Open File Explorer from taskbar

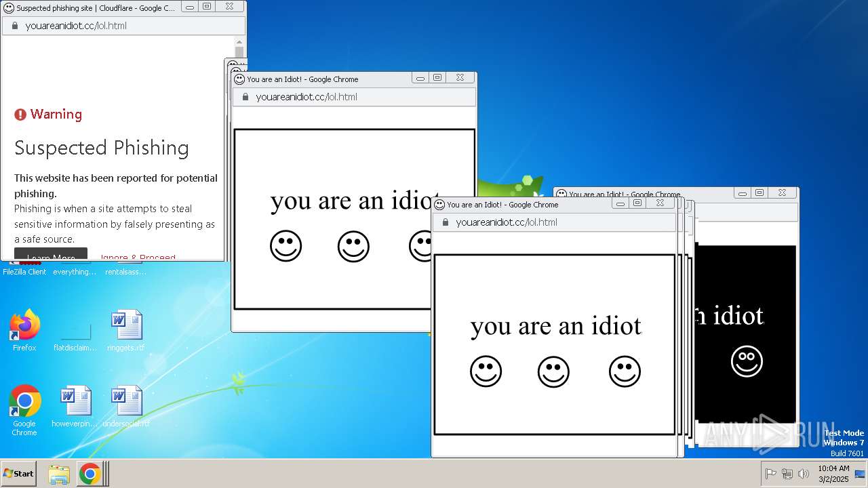click(x=59, y=474)
